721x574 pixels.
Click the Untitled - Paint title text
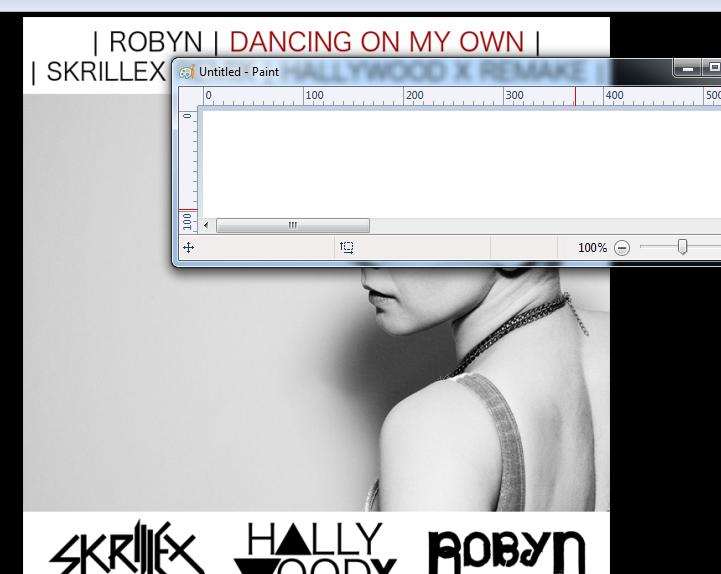point(239,72)
